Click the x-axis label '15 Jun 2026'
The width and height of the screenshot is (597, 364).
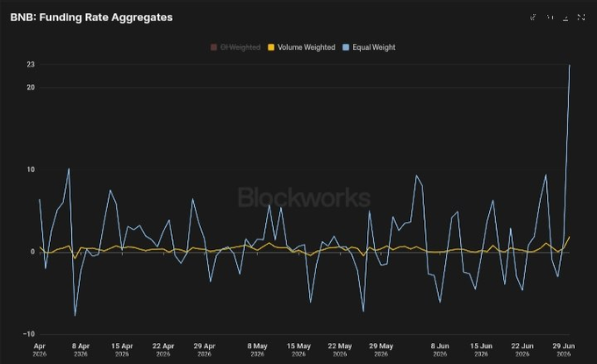(481, 350)
